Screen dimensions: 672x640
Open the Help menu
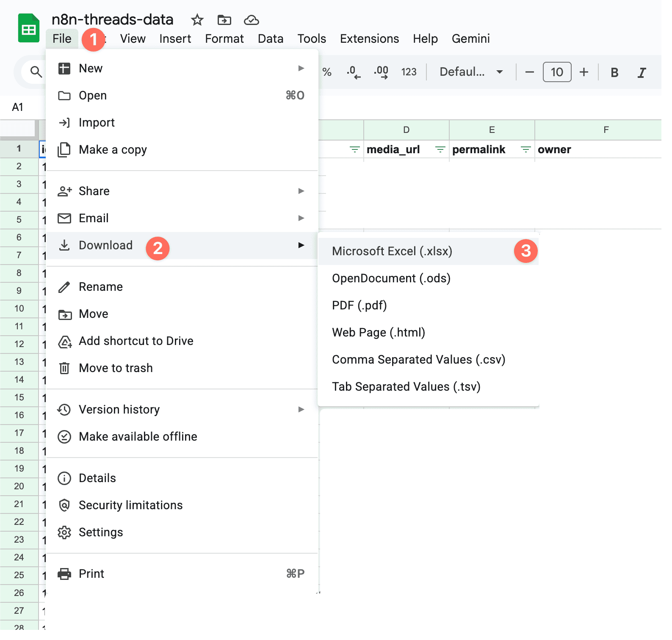point(425,39)
